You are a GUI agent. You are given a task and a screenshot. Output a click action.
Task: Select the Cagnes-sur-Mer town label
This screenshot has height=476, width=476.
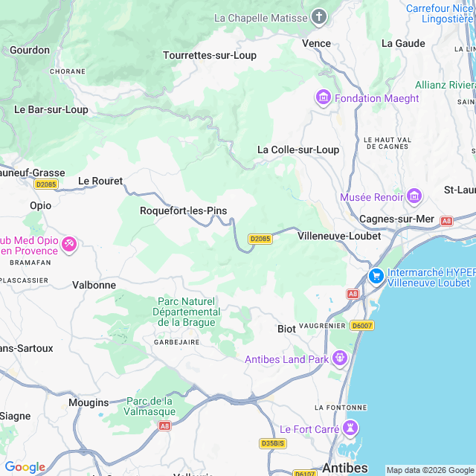point(396,219)
